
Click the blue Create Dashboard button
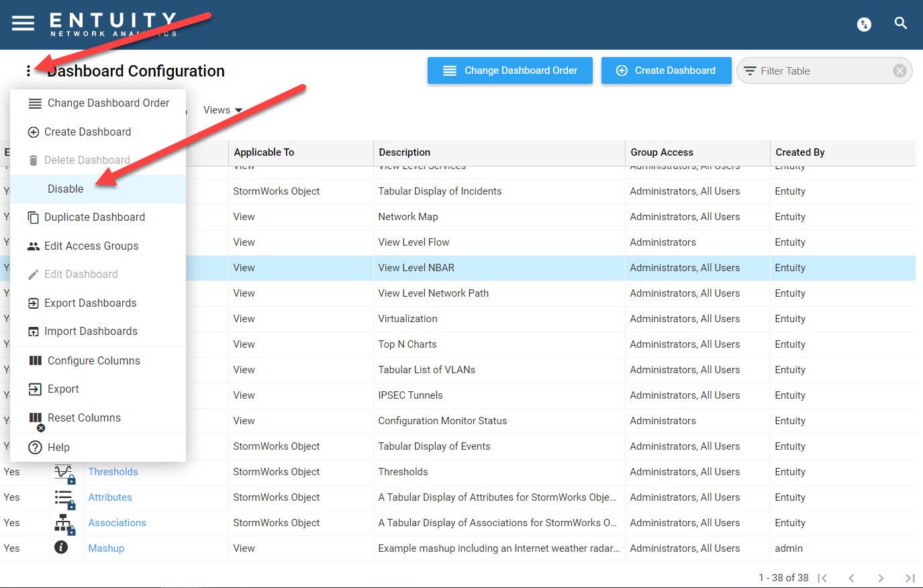(666, 70)
